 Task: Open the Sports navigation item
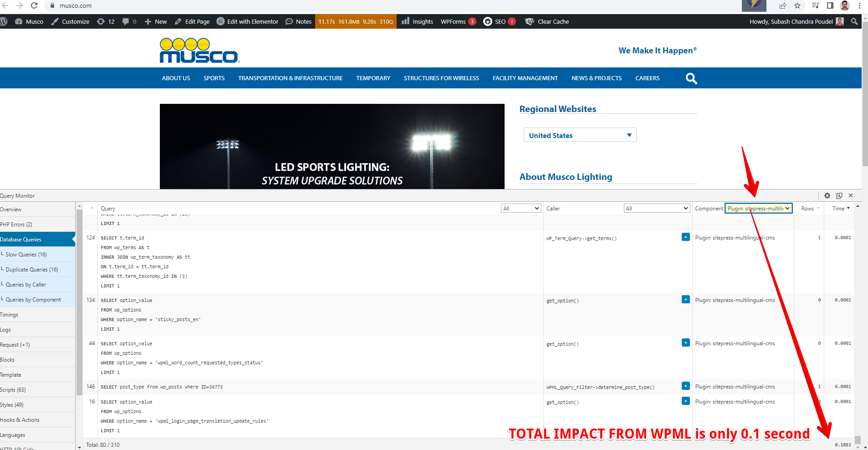tap(214, 78)
